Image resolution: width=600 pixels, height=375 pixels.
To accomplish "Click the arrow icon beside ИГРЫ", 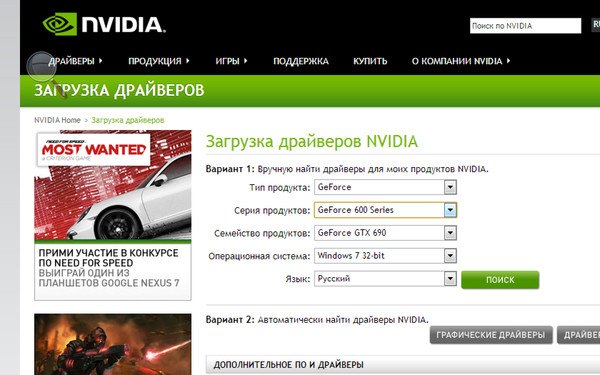I will pyautogui.click(x=245, y=60).
